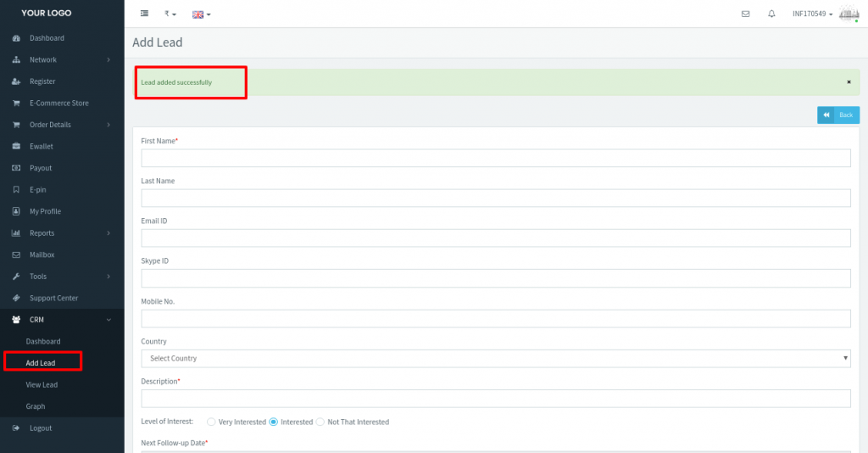This screenshot has width=868, height=453.
Task: Expand the Tools submenu chevron
Action: (108, 277)
